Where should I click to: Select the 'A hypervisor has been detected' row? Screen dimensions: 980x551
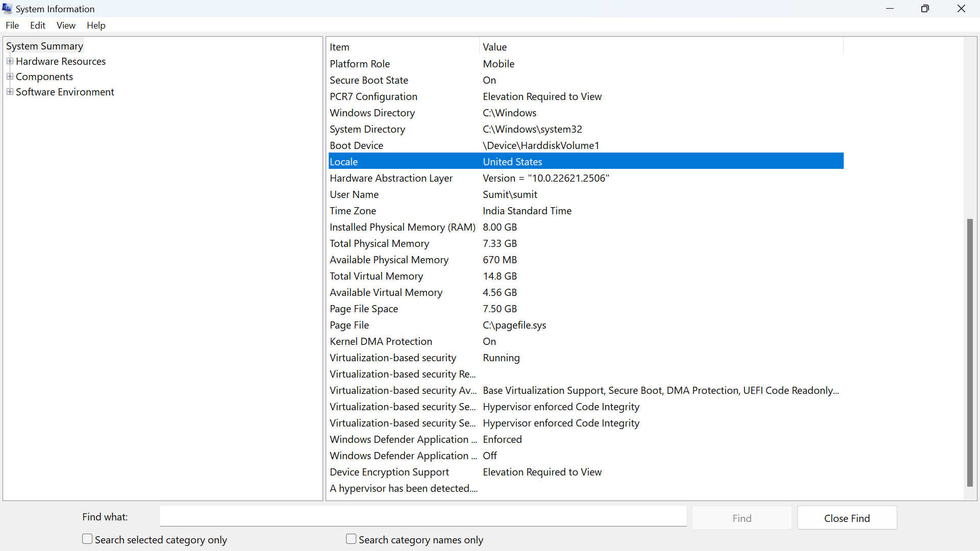click(x=586, y=488)
